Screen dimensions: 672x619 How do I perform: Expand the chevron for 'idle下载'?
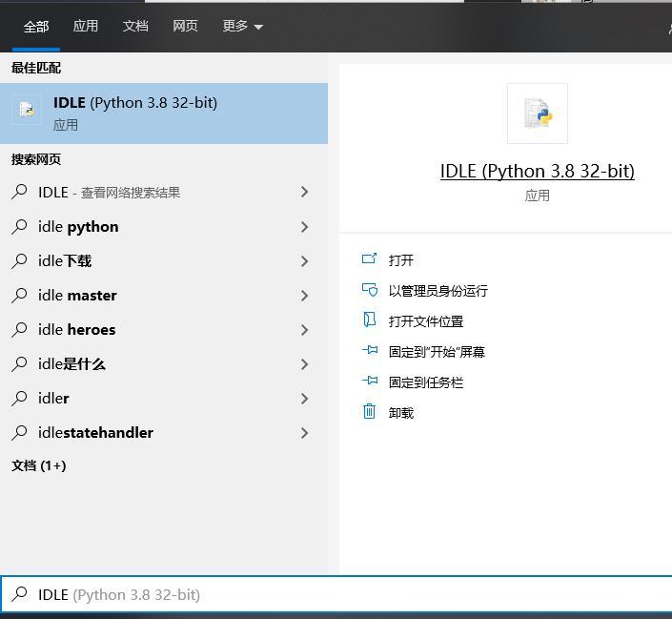304,261
